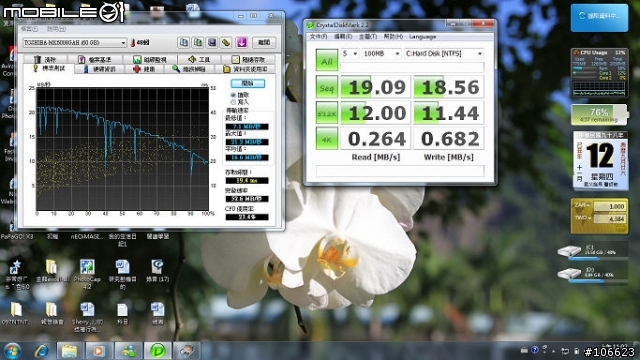Select the Write (寫入) radio button
The image size is (640, 360).
[x=233, y=102]
